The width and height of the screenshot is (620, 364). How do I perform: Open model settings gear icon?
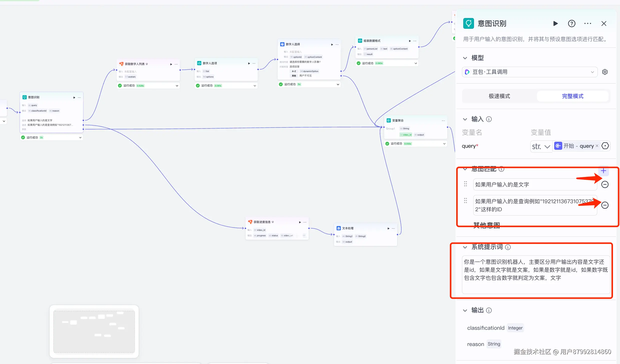605,72
